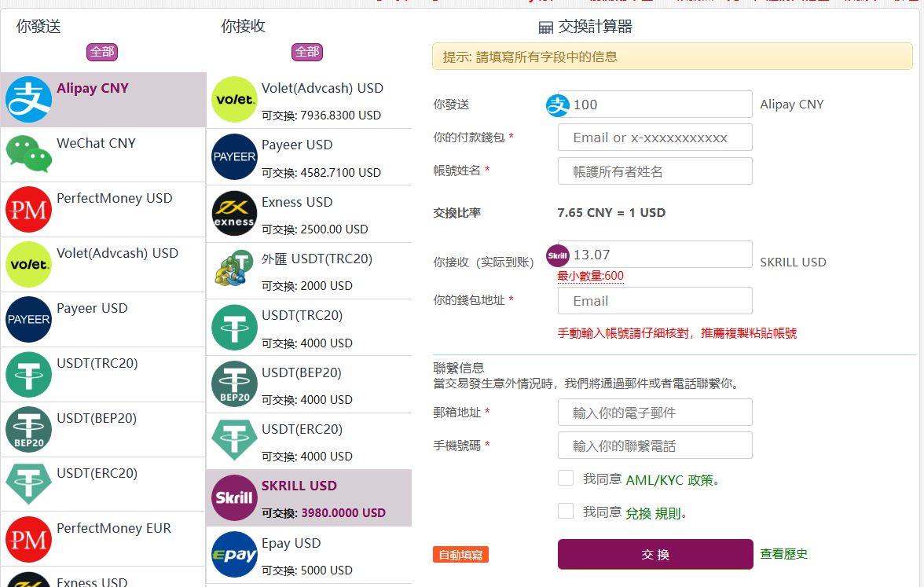This screenshot has height=587, width=924.
Task: Click 可交換: 7936.8300 USD under Volet
Action: pos(321,116)
